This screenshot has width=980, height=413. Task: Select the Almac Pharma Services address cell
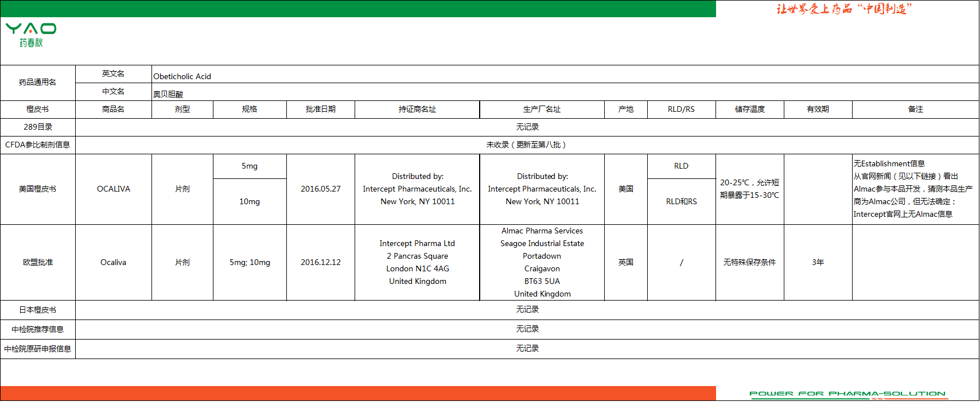point(542,263)
